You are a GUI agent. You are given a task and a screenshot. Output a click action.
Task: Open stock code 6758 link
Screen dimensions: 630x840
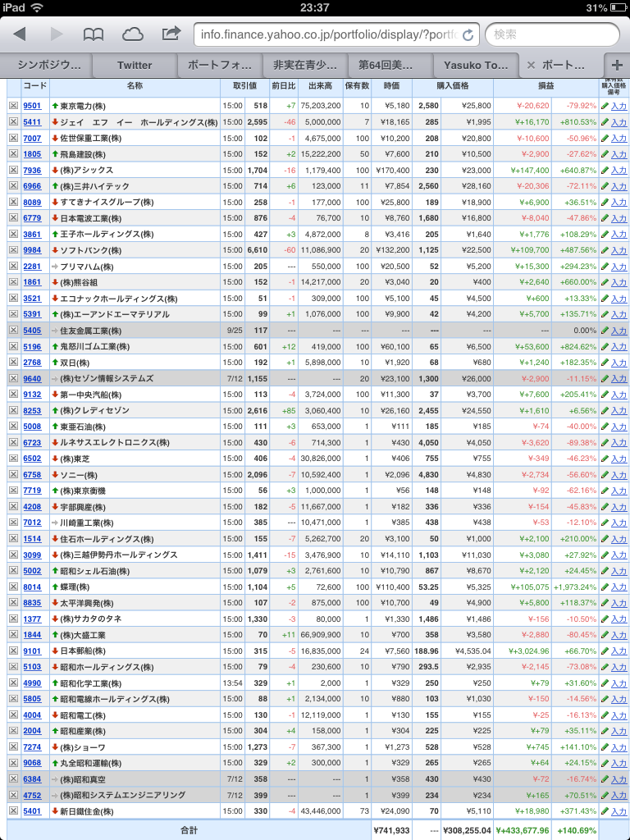pos(32,475)
